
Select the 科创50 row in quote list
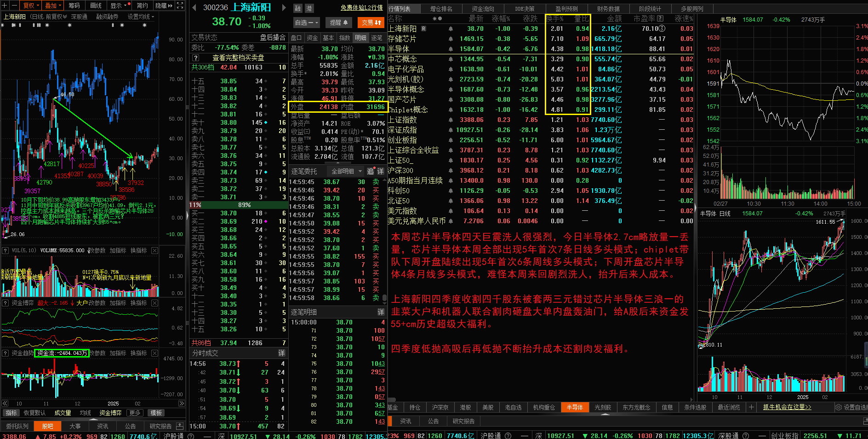click(x=541, y=191)
